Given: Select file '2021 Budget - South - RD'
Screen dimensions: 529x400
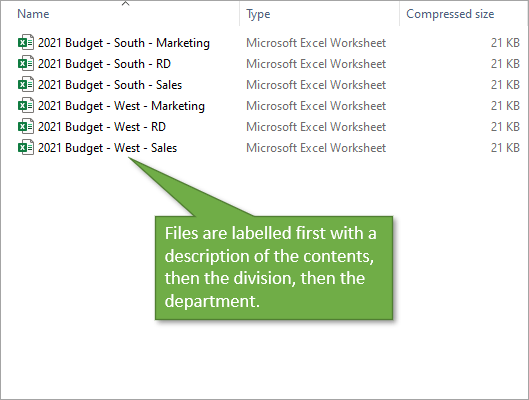Looking at the screenshot, I should click(104, 64).
